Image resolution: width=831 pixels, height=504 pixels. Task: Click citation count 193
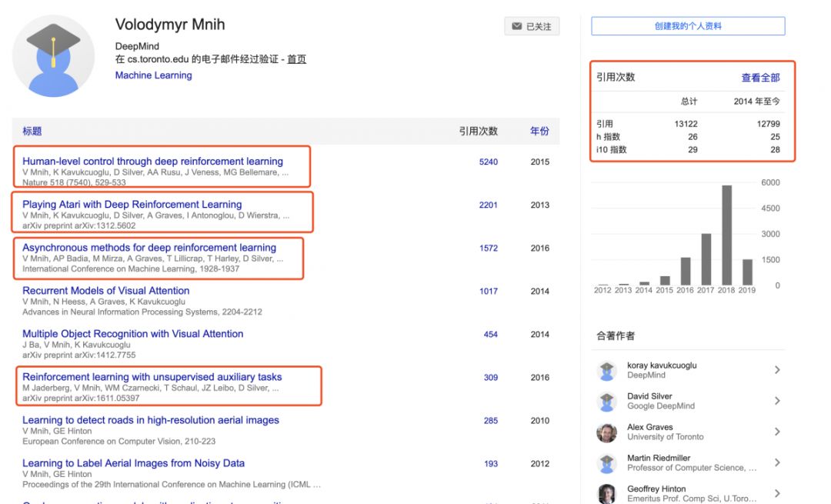pyautogui.click(x=491, y=464)
